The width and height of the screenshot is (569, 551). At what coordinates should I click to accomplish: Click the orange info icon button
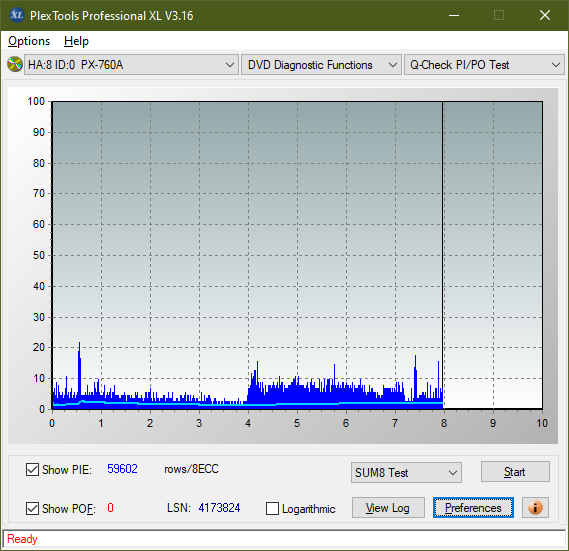(x=535, y=507)
